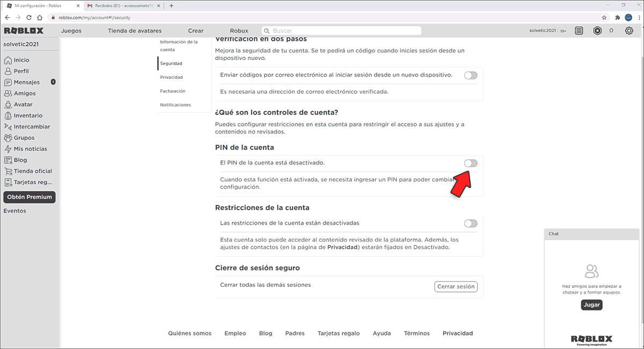Open Ayuda footer link

click(382, 333)
